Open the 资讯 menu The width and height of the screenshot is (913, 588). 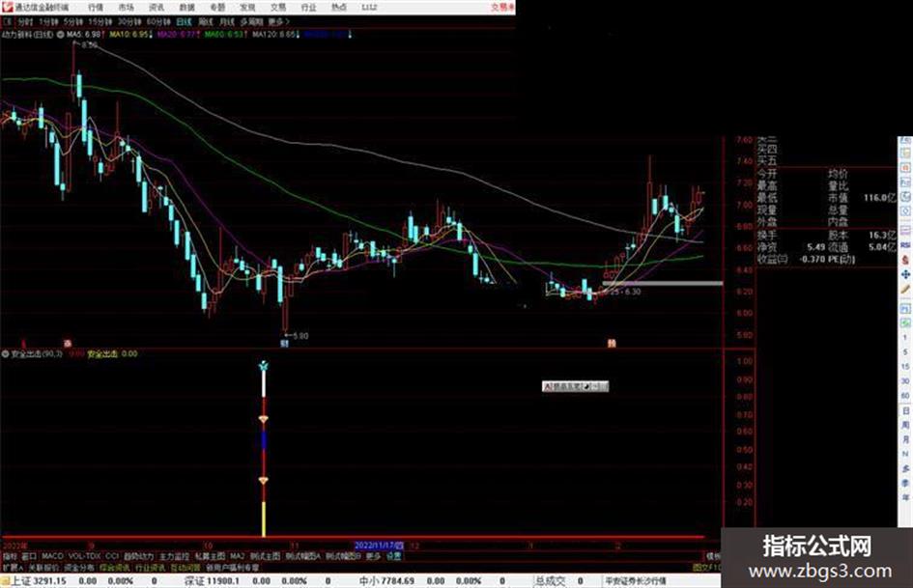[157, 8]
